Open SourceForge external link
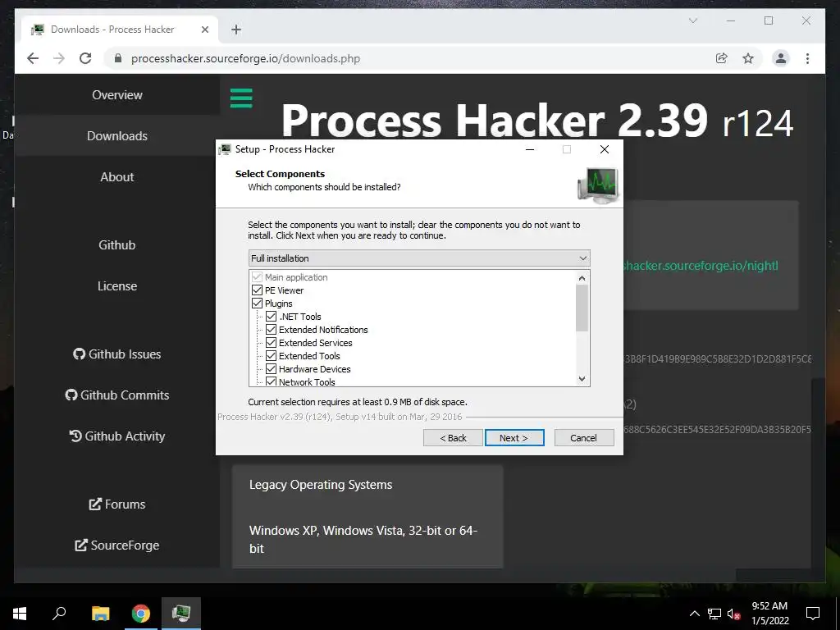 [x=116, y=546]
